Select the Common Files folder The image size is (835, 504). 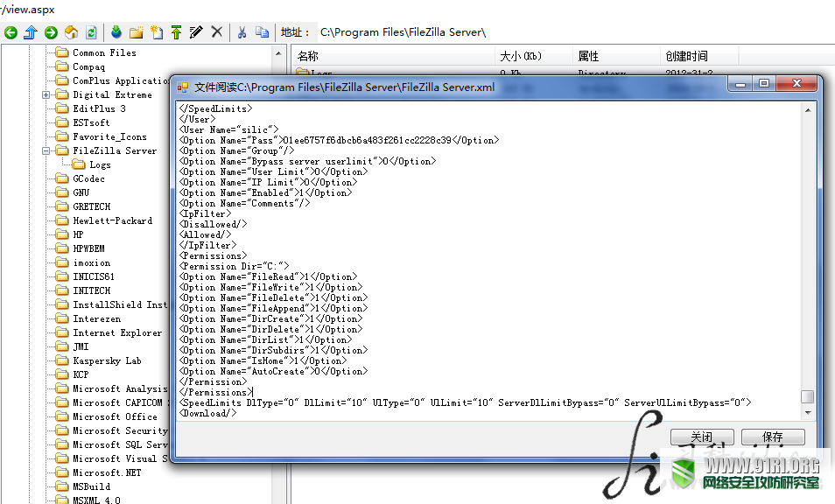[x=104, y=52]
